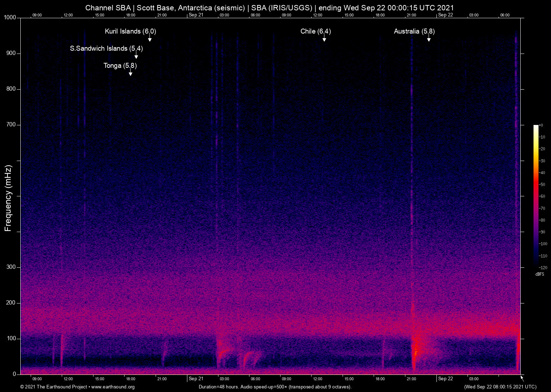Select the Frequency (mHz) axis label
The height and width of the screenshot is (392, 551).
[8, 198]
